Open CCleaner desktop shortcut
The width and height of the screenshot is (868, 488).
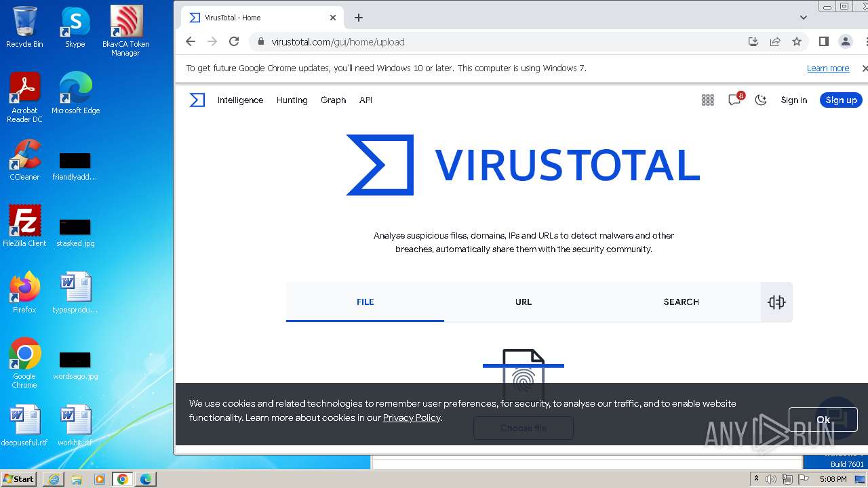[x=24, y=160]
